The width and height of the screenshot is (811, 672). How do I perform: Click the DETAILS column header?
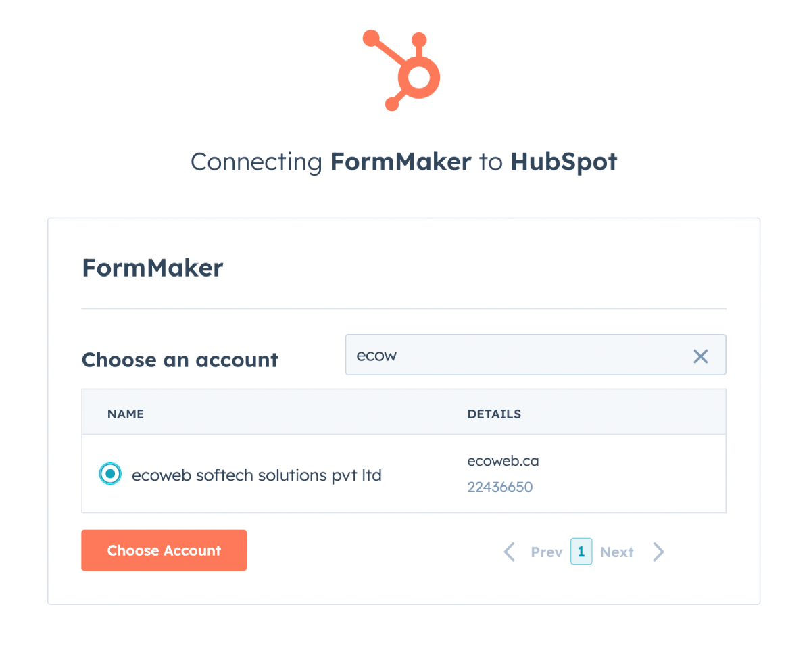click(494, 414)
